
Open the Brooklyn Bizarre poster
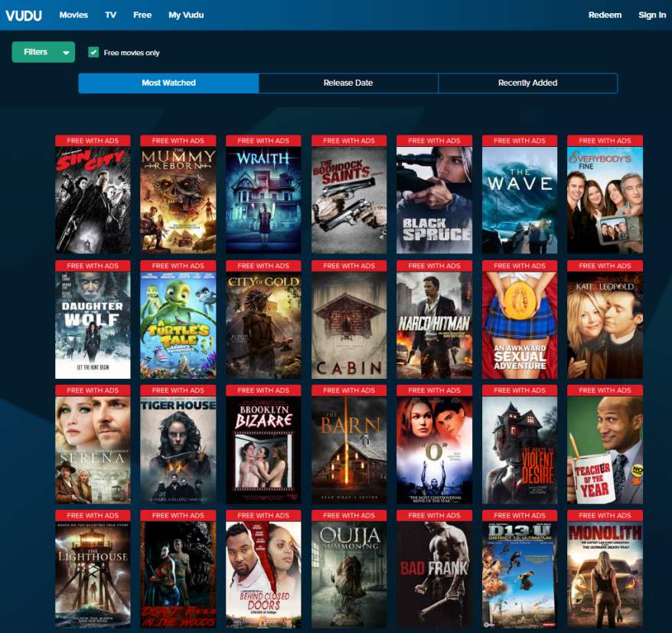(263, 444)
